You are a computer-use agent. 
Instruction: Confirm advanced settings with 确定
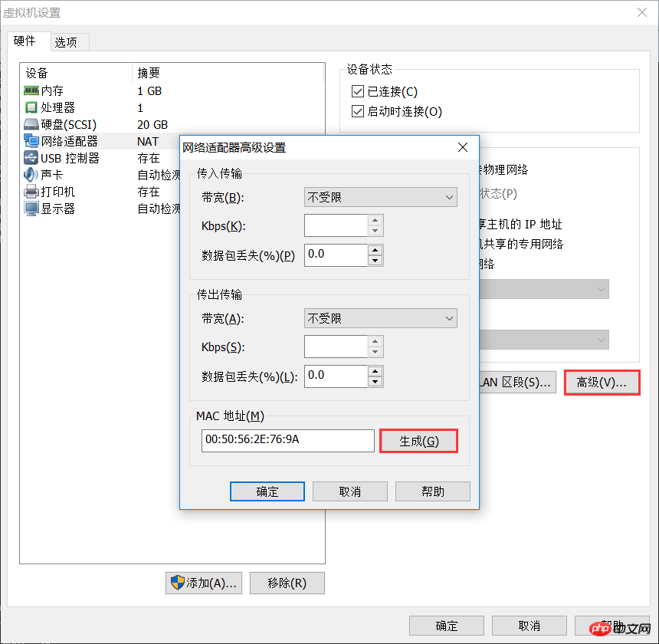point(267,491)
